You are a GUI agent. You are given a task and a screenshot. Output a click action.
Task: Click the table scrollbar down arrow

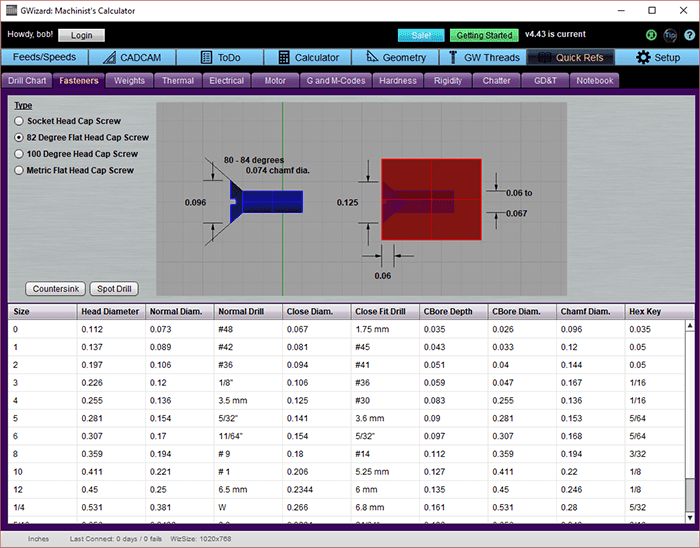(x=690, y=518)
